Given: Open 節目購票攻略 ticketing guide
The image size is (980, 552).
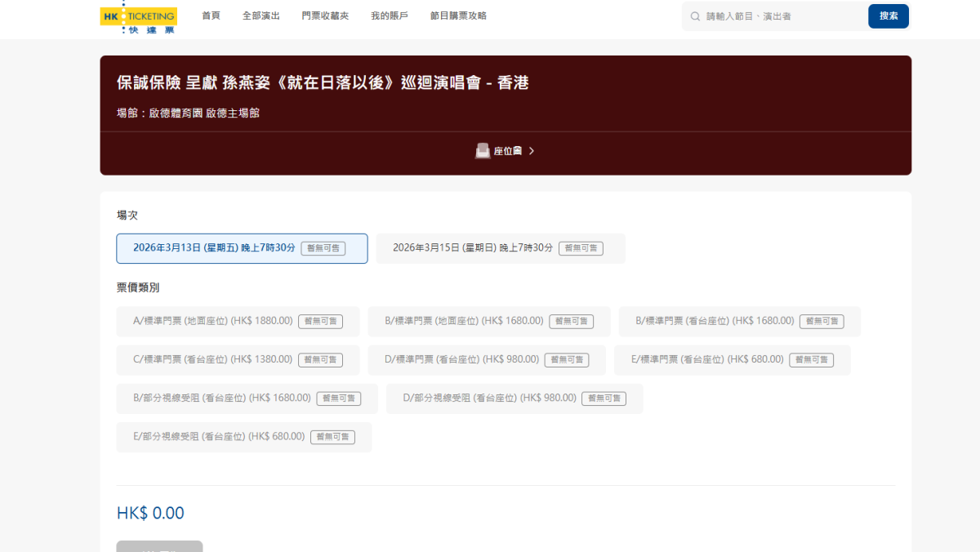Looking at the screenshot, I should (x=458, y=16).
